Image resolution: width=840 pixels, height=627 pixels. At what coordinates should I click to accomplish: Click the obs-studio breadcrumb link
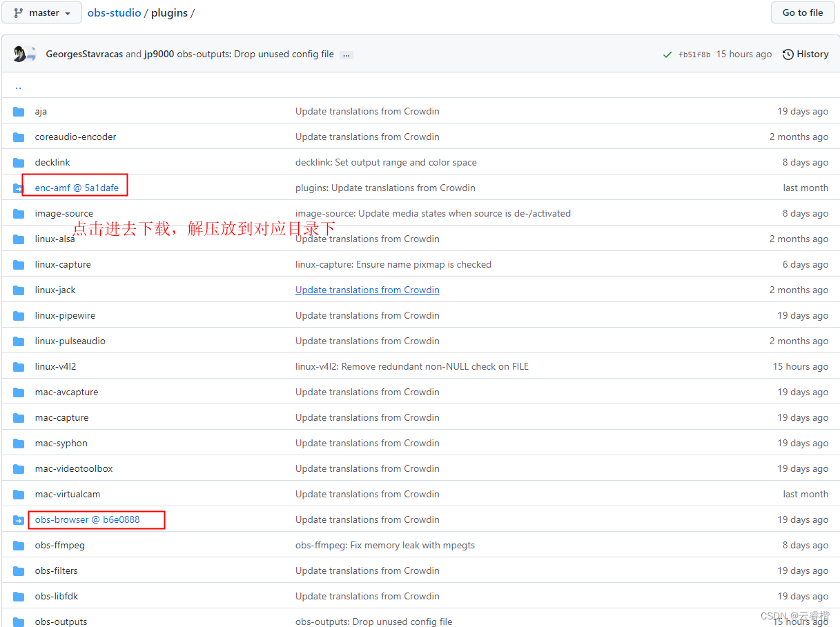[114, 12]
